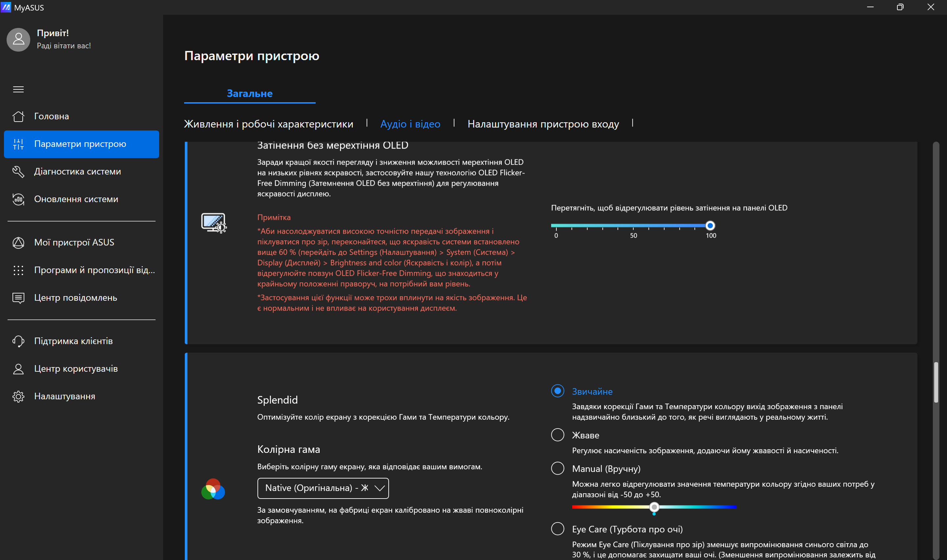
Task: Choose the Manual (Вручну) radio option
Action: click(x=557, y=468)
